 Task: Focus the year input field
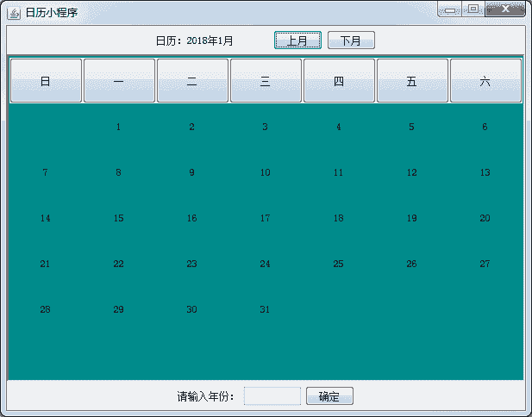pyautogui.click(x=272, y=396)
